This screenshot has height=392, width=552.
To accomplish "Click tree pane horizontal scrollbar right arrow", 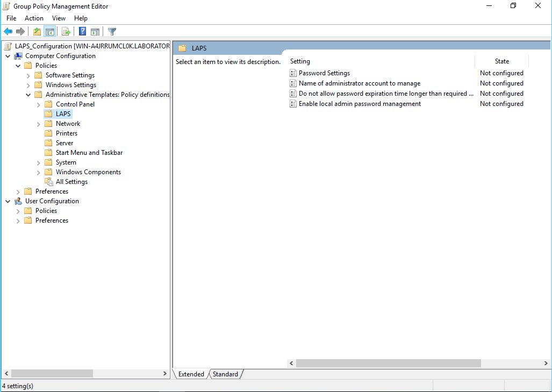I will (165, 373).
